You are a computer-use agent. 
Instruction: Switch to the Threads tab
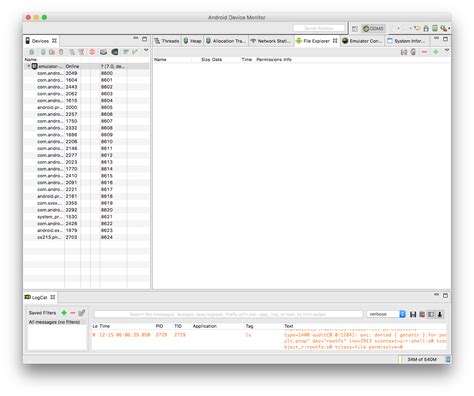pyautogui.click(x=167, y=41)
